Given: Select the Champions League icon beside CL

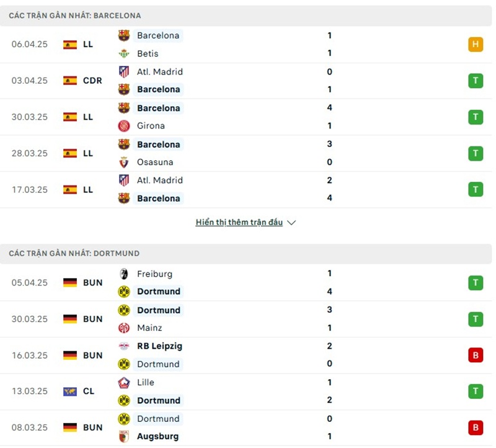Looking at the screenshot, I should coord(70,392).
